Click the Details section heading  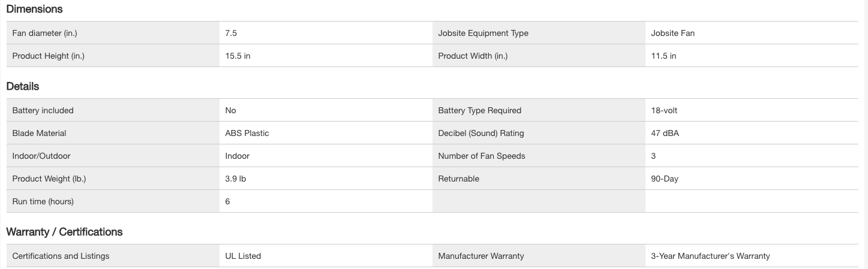point(23,86)
